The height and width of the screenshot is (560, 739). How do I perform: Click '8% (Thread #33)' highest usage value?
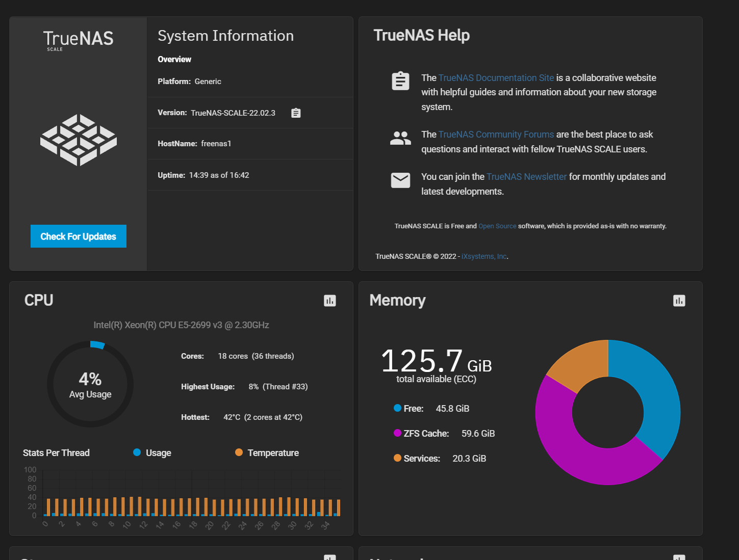(278, 387)
